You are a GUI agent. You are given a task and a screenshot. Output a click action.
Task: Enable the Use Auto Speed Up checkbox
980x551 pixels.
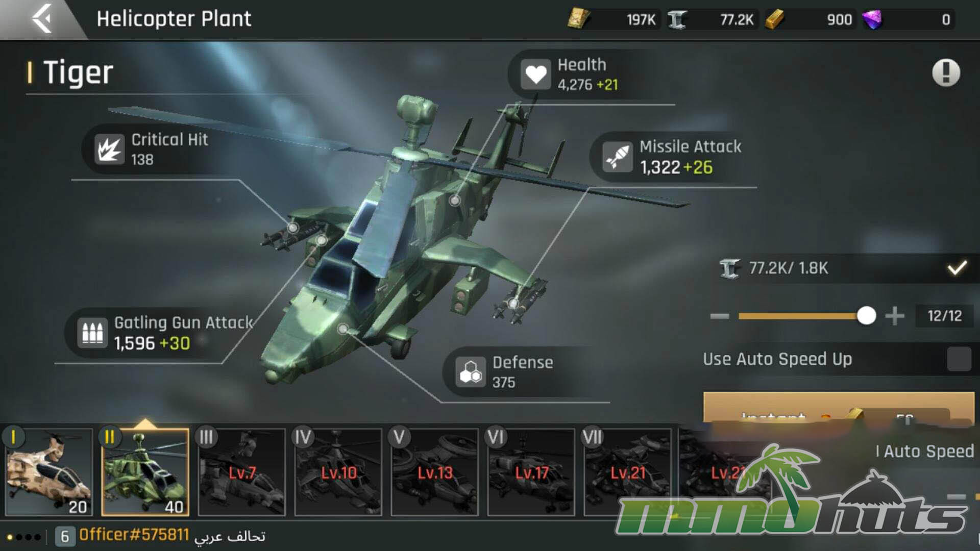coord(959,359)
